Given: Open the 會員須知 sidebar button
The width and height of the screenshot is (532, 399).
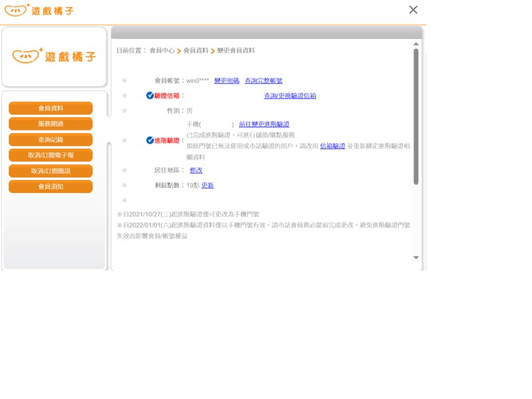Looking at the screenshot, I should point(50,186).
